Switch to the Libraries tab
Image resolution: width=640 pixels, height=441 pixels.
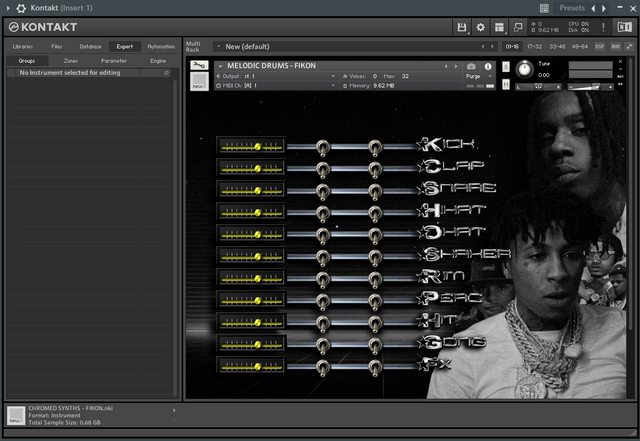22,46
